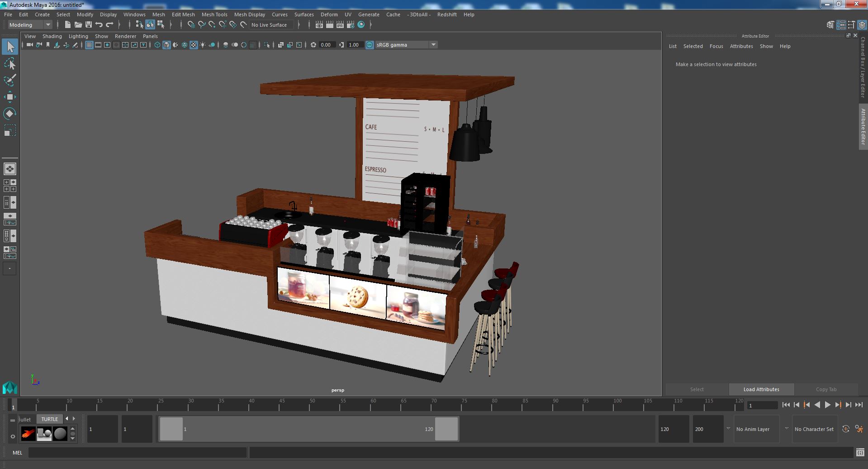
Task: Switch to four view layout icon
Action: (10, 186)
